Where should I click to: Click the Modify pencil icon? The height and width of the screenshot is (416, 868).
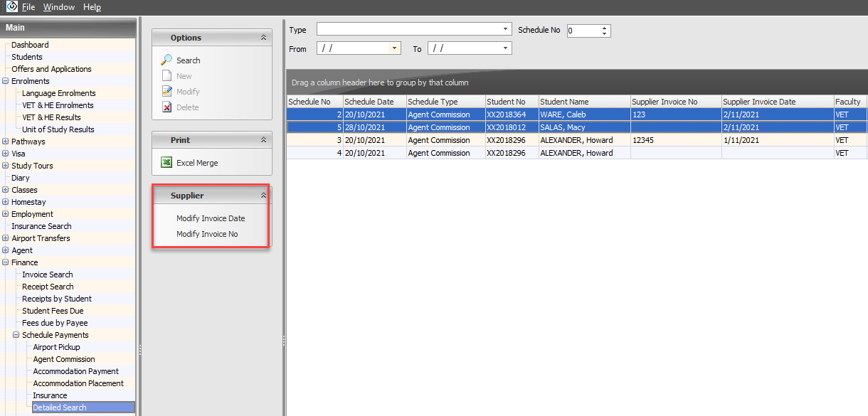(166, 92)
